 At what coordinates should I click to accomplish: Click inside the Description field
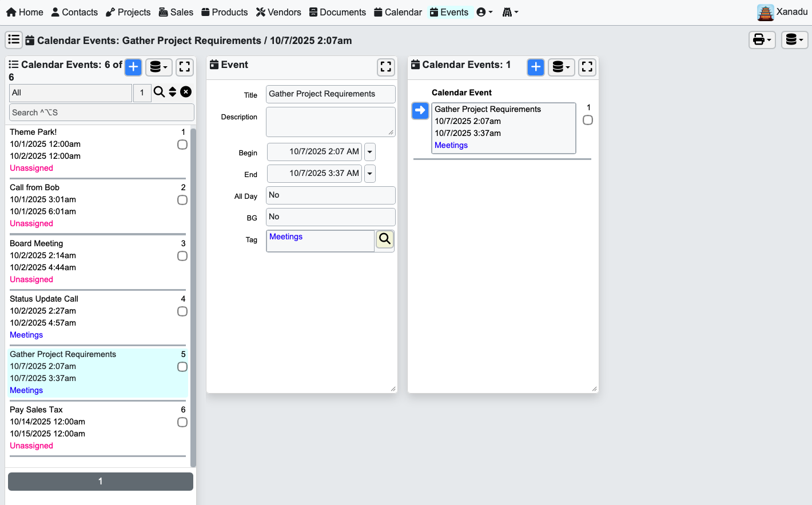click(330, 121)
